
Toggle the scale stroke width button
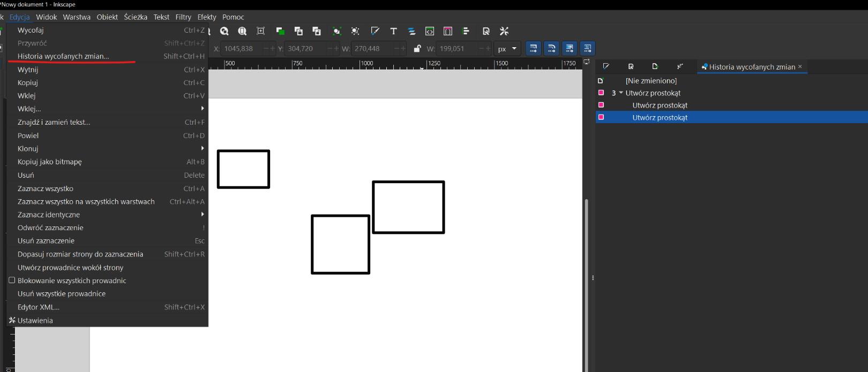(x=533, y=49)
